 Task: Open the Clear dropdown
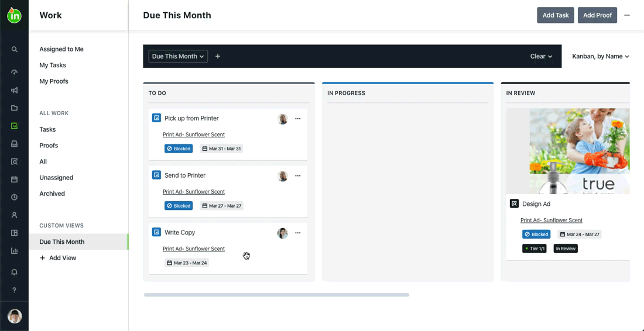point(541,56)
